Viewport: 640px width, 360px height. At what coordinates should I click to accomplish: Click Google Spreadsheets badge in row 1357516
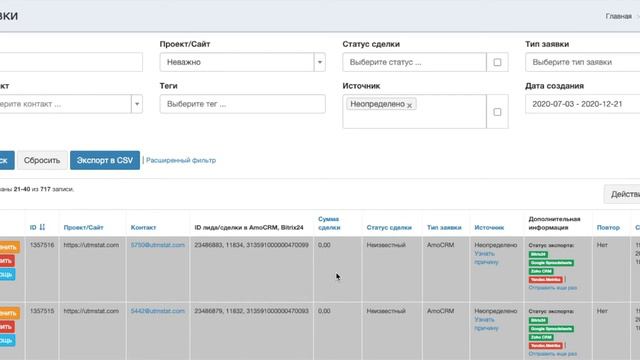551,263
